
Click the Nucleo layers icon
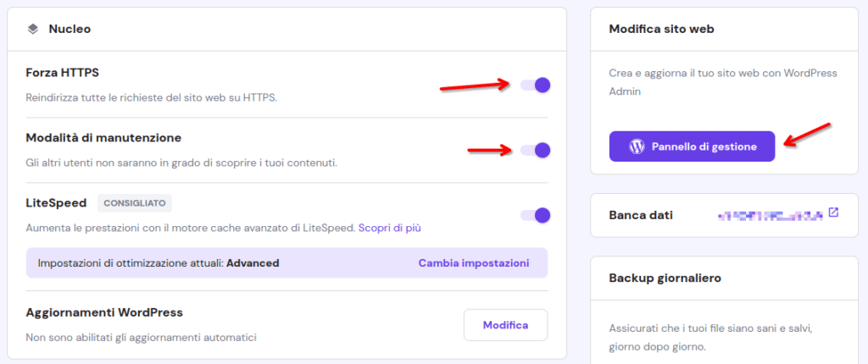point(33,29)
